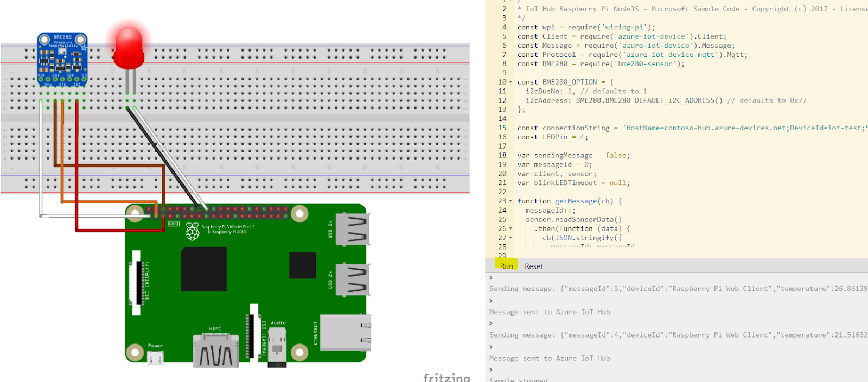Click the lower USB port on Pi
The width and height of the screenshot is (868, 382).
(352, 279)
